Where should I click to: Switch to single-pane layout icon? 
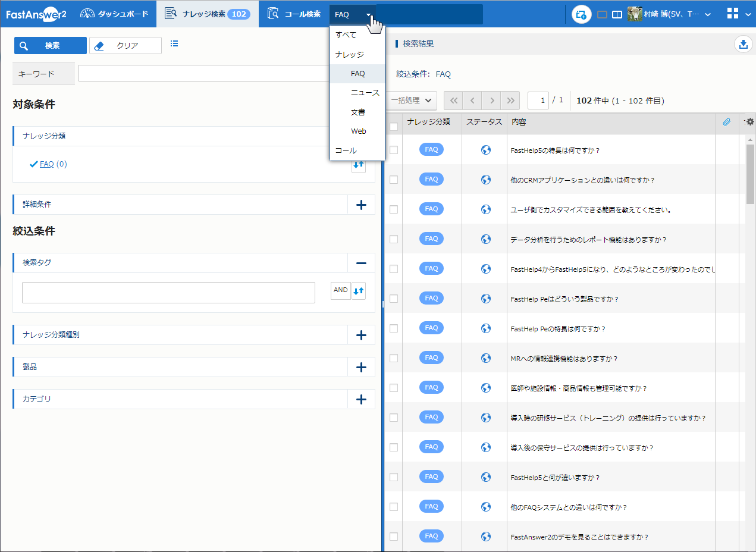(602, 15)
